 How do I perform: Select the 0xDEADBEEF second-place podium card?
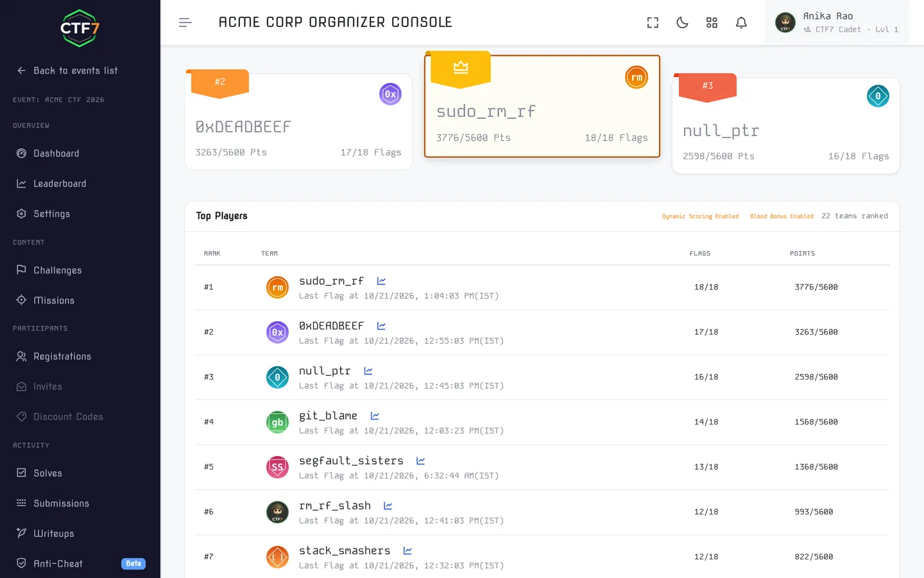coord(298,121)
